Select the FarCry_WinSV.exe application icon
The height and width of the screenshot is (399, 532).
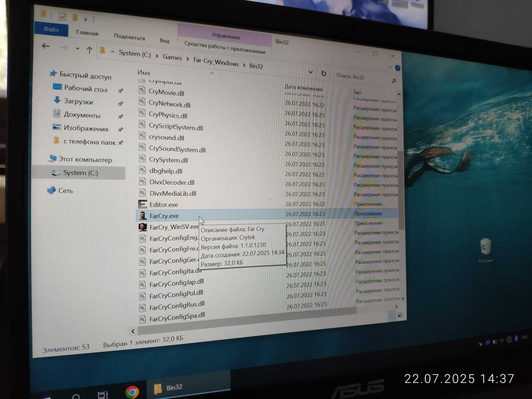143,227
